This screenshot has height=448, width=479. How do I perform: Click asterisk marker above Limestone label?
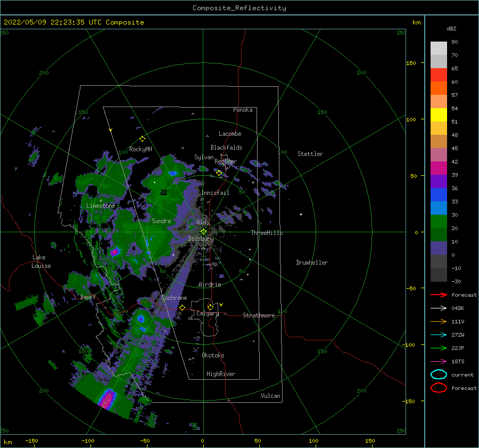[x=101, y=201]
